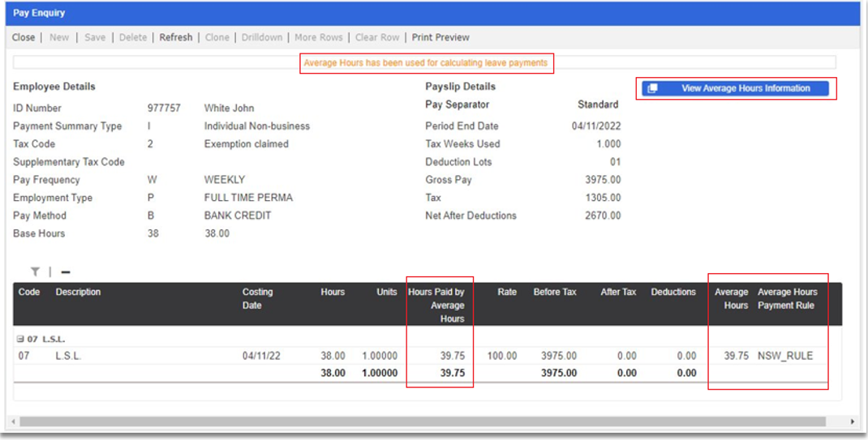
Task: Click the horizontal scrollbar thumb
Action: tap(423, 421)
